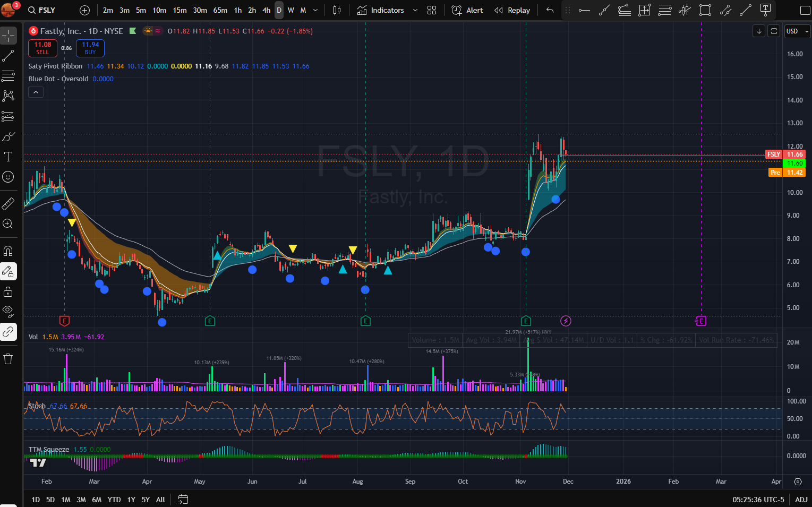Open the patterns tools in the left sidebar

pyautogui.click(x=8, y=96)
